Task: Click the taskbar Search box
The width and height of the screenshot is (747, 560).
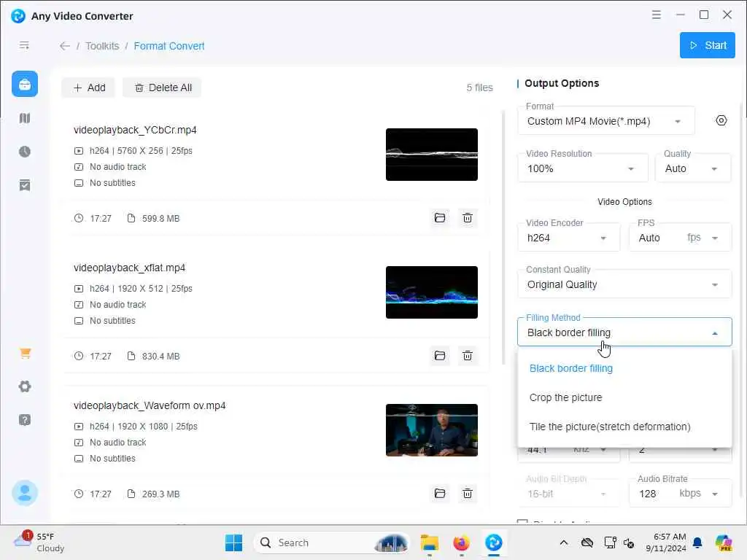Action: click(331, 542)
